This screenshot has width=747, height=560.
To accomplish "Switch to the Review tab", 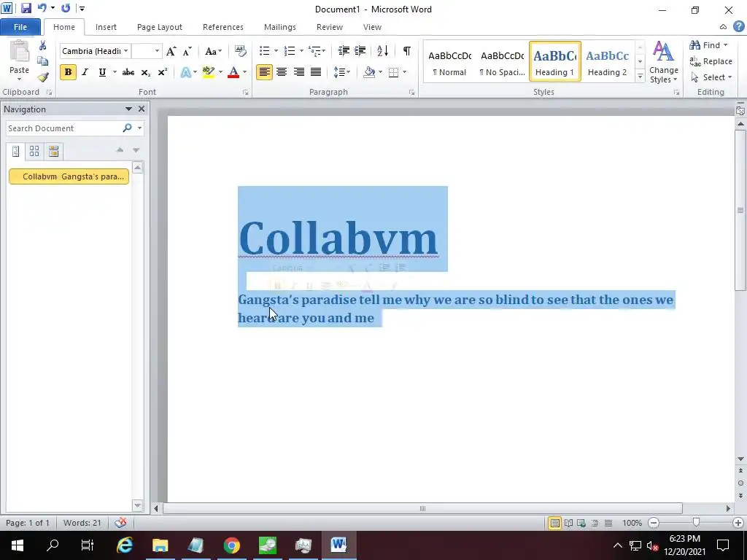I will [330, 27].
